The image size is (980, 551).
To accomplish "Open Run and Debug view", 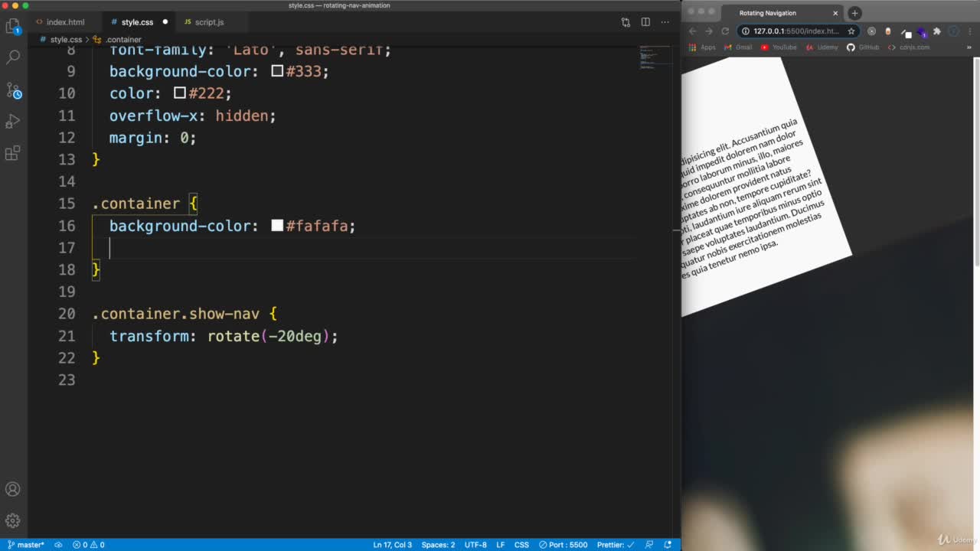I will pyautogui.click(x=13, y=122).
